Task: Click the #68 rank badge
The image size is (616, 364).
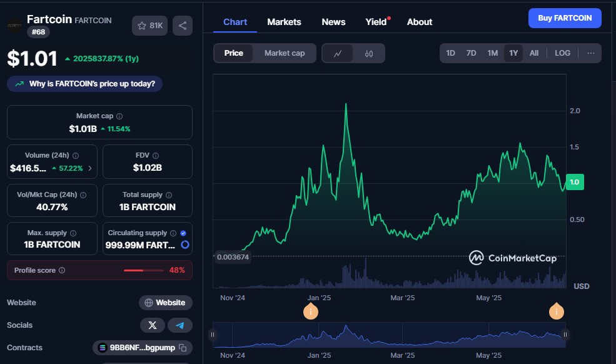Action: [38, 32]
